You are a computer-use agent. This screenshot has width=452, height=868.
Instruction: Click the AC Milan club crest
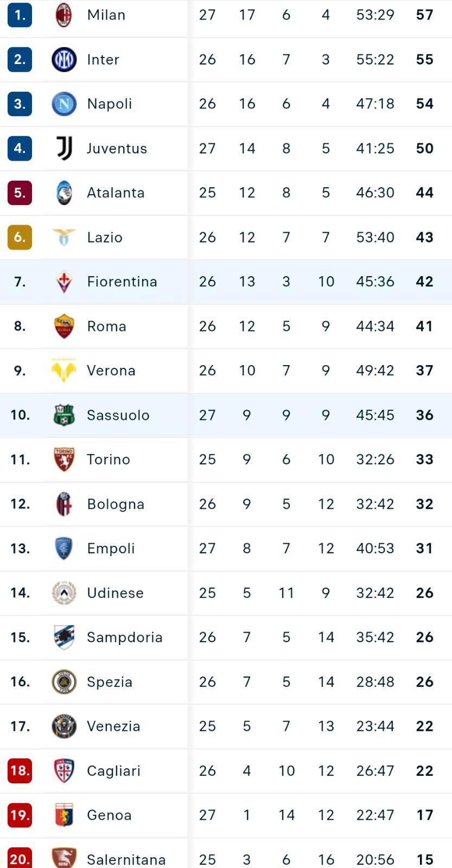coord(64,15)
